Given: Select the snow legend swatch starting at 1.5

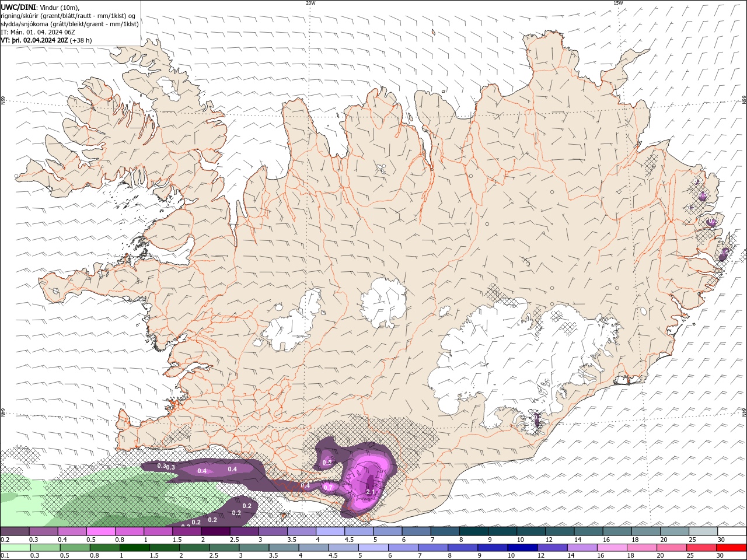Looking at the screenshot, I should [187, 531].
